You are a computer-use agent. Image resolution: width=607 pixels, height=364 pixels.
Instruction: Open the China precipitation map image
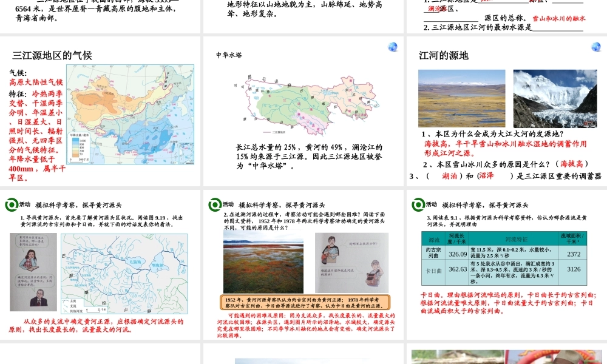tap(130, 115)
